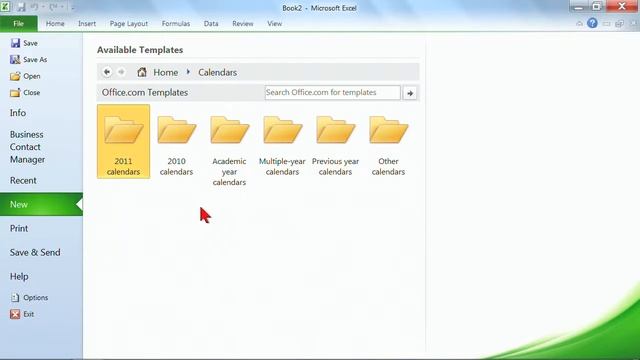Open the Previous year calendars folder
This screenshot has width=640, height=360.
[x=335, y=146]
